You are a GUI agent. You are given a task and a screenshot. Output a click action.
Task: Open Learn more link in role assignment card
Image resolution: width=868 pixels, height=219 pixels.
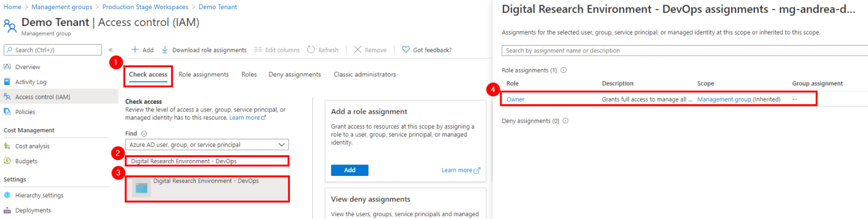pyautogui.click(x=461, y=170)
